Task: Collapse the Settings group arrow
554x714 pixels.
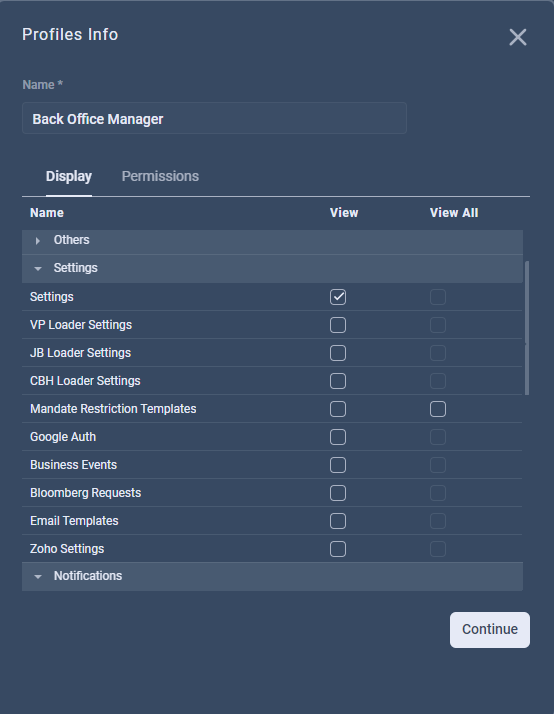Action: click(x=38, y=269)
